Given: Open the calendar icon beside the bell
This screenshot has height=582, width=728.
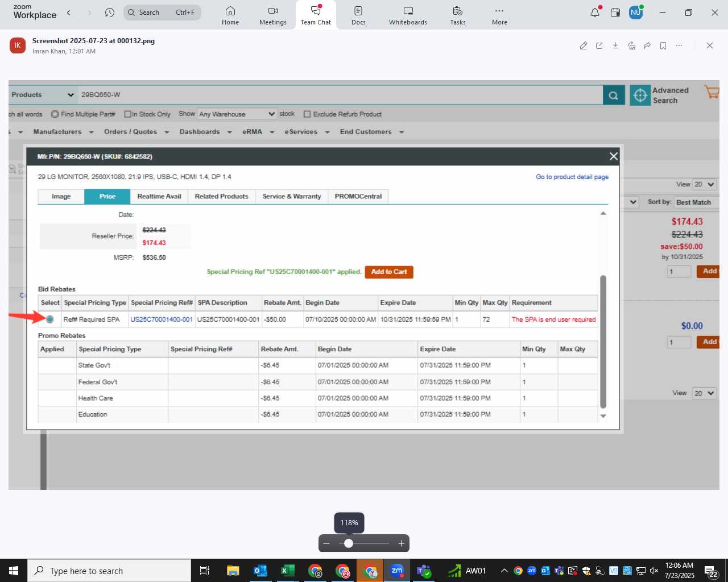Looking at the screenshot, I should point(615,12).
